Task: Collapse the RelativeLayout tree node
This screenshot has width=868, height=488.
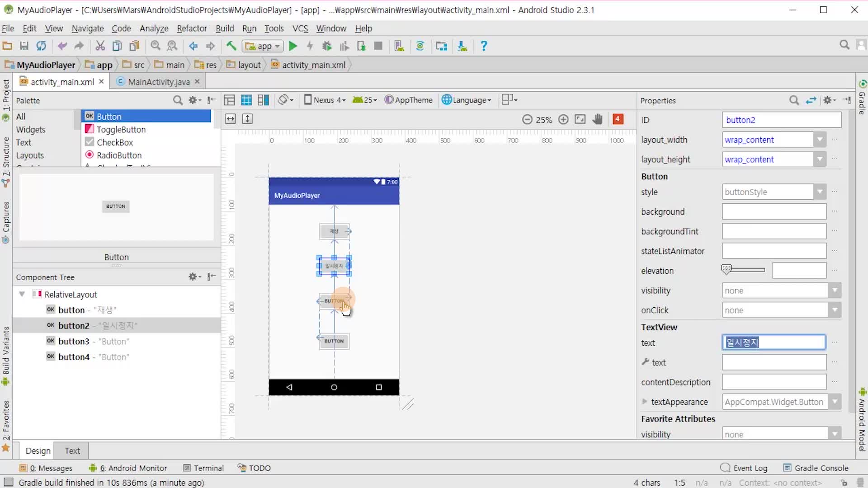Action: [x=22, y=295]
